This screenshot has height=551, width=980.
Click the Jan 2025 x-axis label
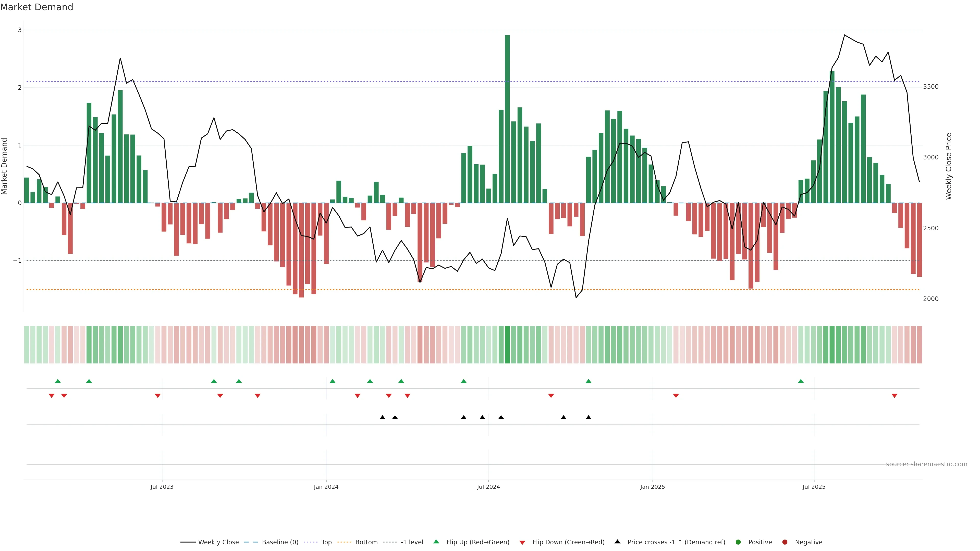[x=653, y=487]
